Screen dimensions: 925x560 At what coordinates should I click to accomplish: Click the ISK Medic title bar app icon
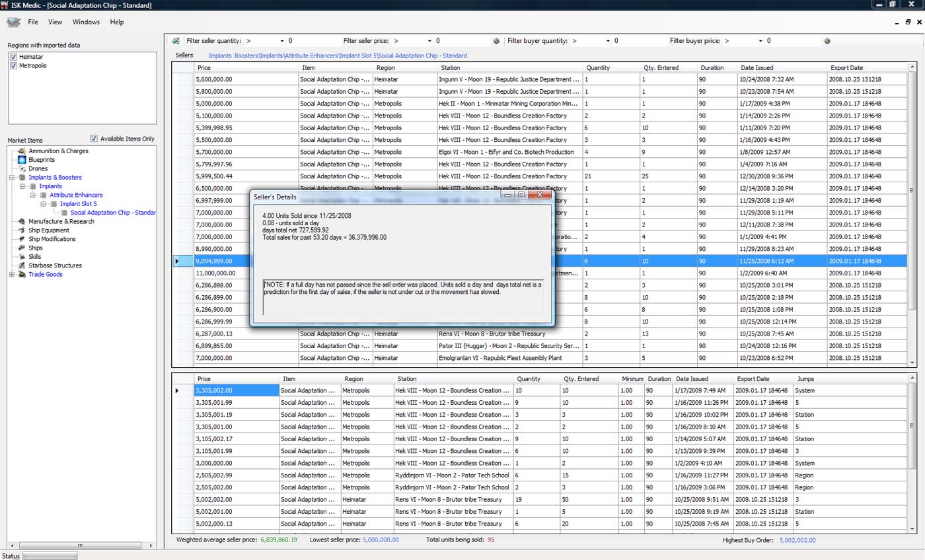pyautogui.click(x=5, y=5)
